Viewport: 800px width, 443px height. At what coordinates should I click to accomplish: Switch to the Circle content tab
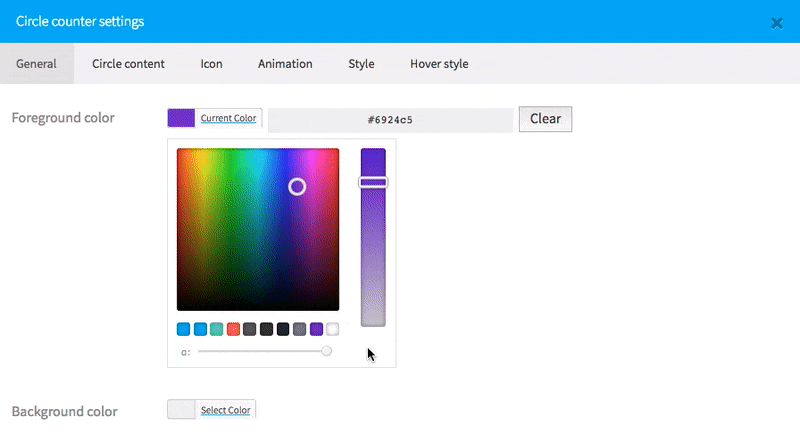(x=128, y=64)
